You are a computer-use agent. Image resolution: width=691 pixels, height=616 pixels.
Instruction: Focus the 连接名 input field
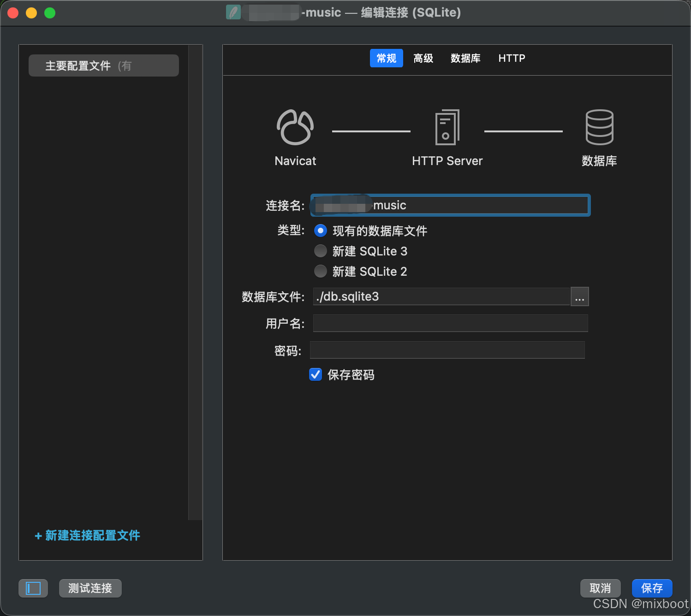click(451, 205)
